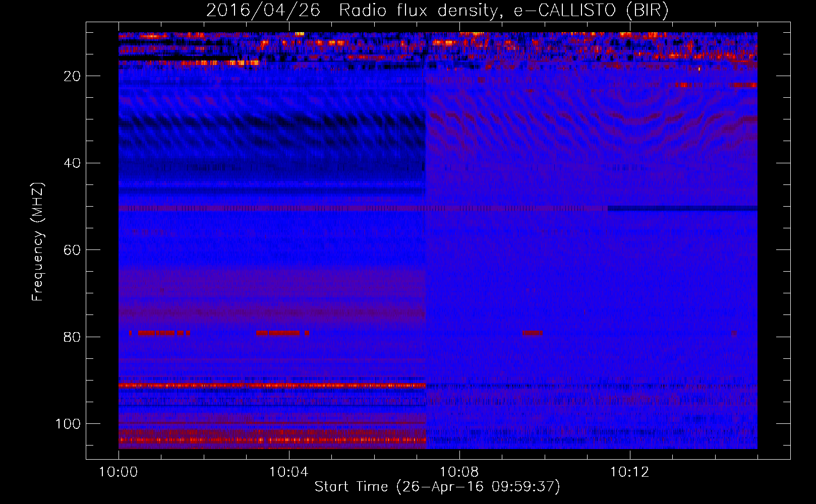This screenshot has width=816, height=504.
Task: Click the 'Start Time (26-Apr-16 09:59:37)' axis label
Action: [437, 487]
